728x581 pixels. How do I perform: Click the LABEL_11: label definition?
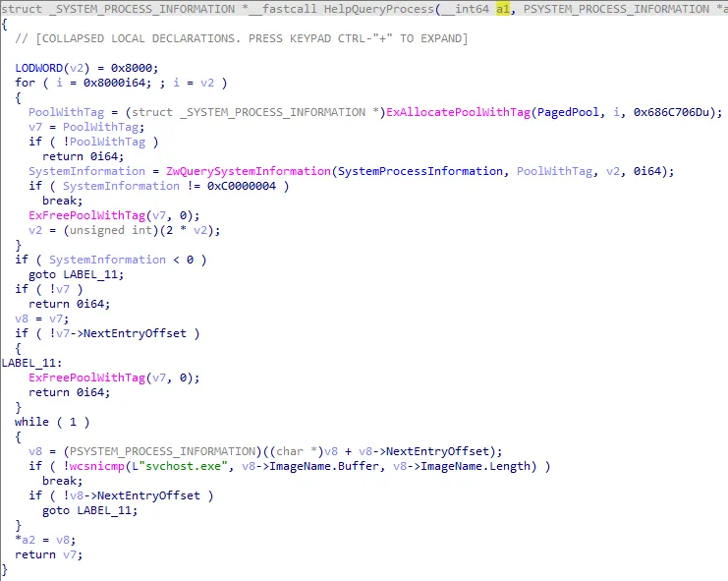tap(31, 363)
